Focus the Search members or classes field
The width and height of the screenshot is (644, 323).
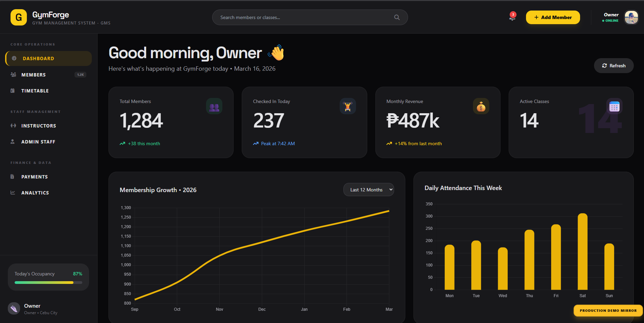coord(310,17)
